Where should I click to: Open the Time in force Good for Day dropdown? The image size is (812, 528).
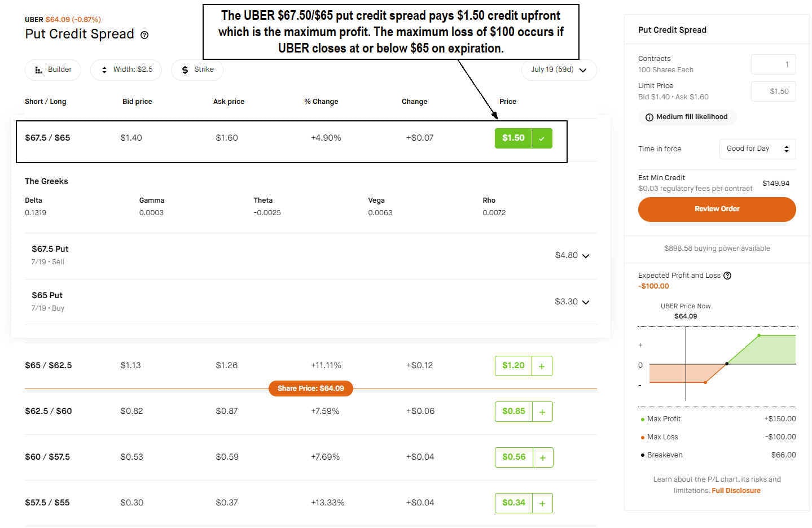pyautogui.click(x=757, y=149)
